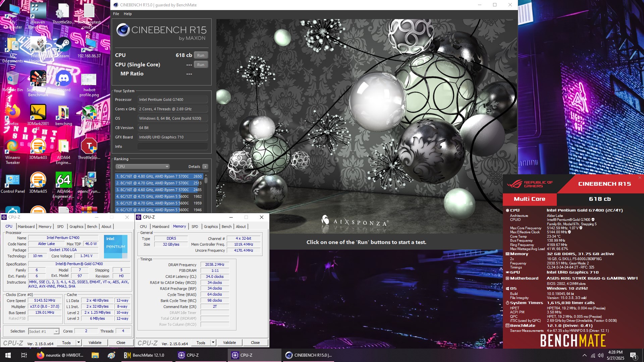Open the CPU ranking dropdown
644x362 pixels.
tap(143, 167)
